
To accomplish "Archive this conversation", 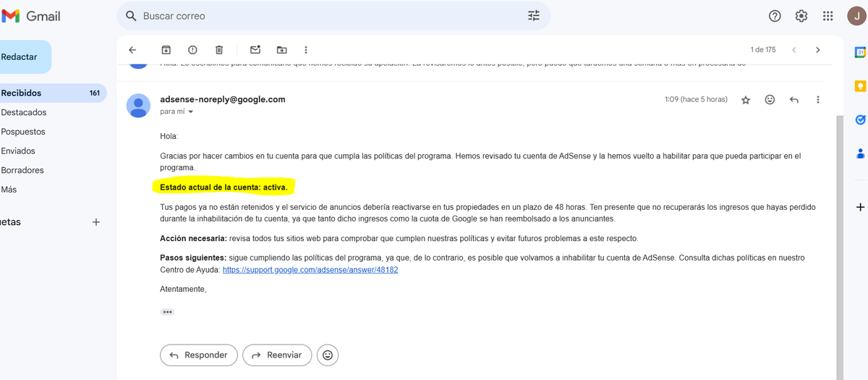I will tap(166, 50).
